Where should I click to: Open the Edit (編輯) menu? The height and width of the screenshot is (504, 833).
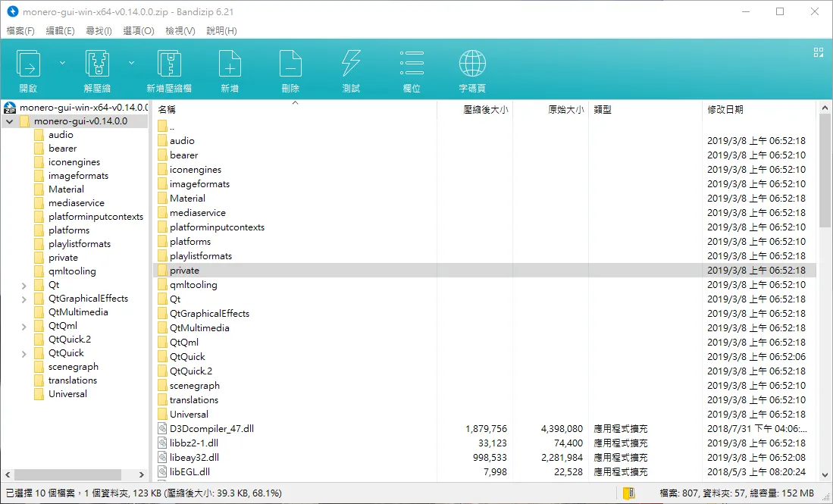60,31
